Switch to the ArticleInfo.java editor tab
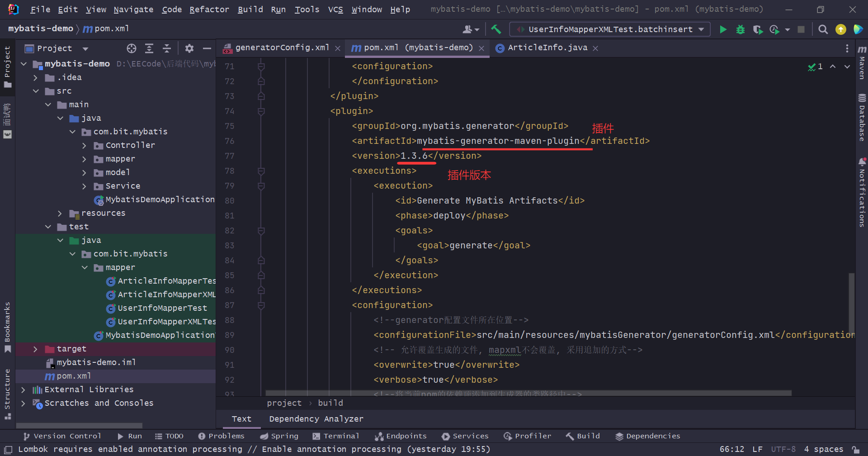 coord(547,48)
